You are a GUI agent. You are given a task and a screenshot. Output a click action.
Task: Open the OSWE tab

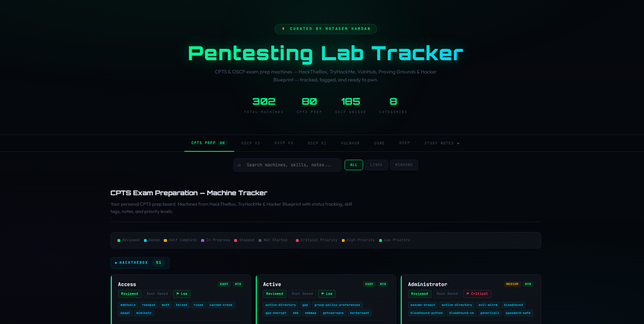point(379,143)
